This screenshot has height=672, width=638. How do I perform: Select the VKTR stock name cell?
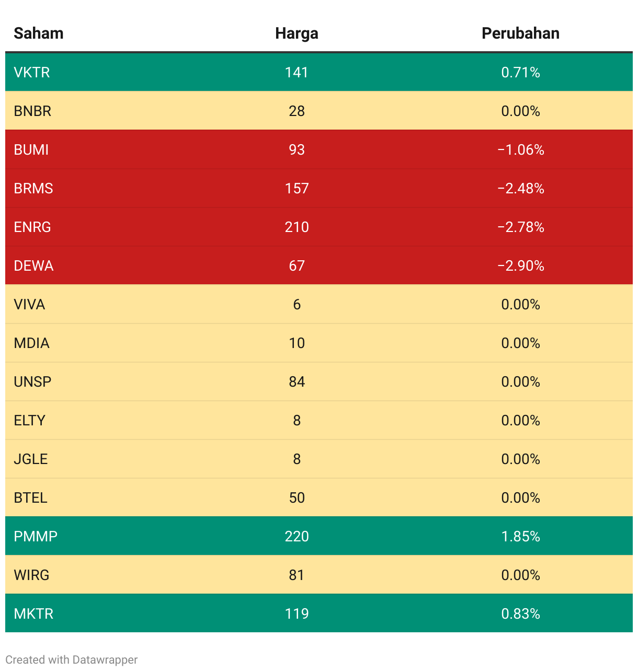(32, 72)
